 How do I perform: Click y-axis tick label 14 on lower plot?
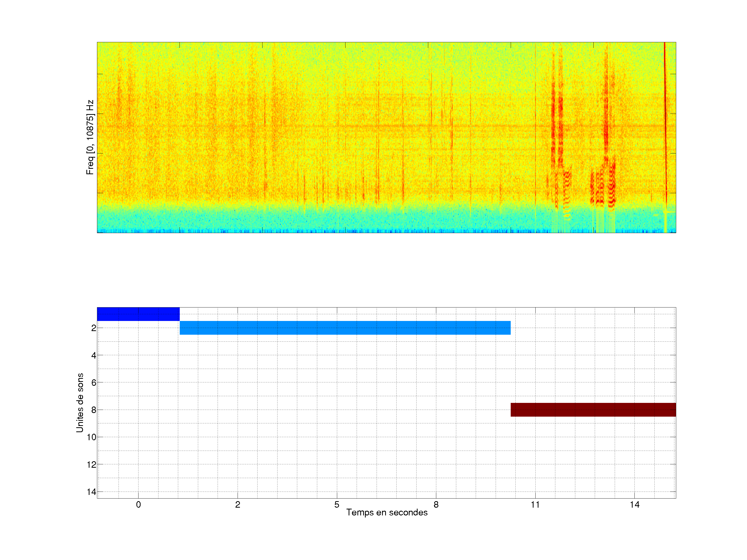click(x=92, y=492)
